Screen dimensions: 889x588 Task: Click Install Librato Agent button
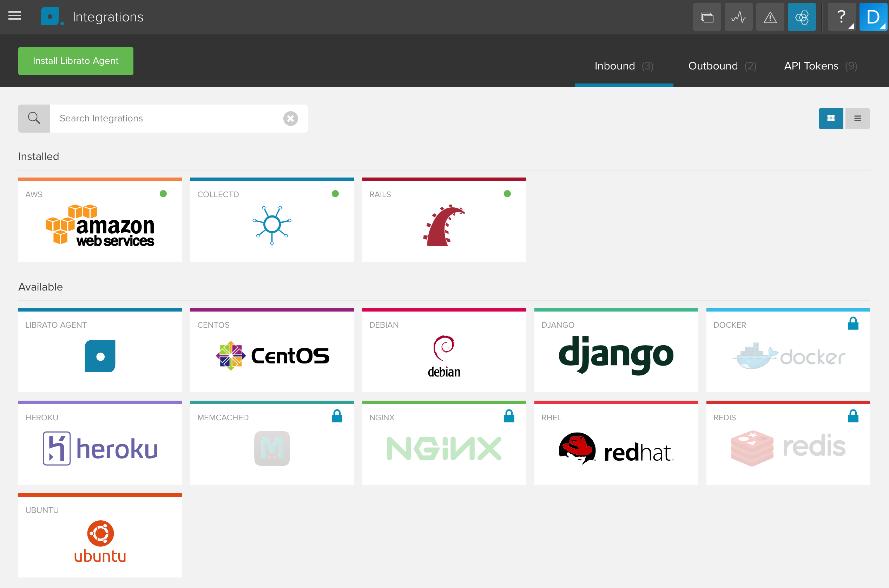click(75, 60)
